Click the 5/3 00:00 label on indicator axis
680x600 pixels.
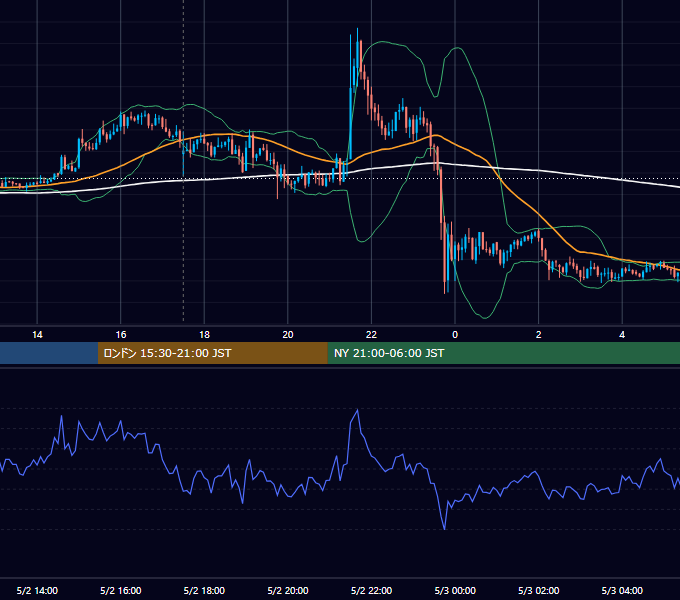click(455, 590)
